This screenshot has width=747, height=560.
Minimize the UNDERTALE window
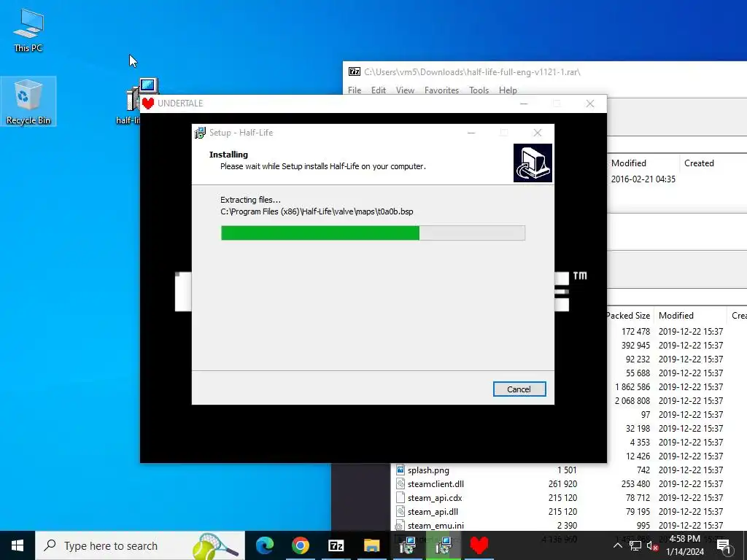click(524, 104)
